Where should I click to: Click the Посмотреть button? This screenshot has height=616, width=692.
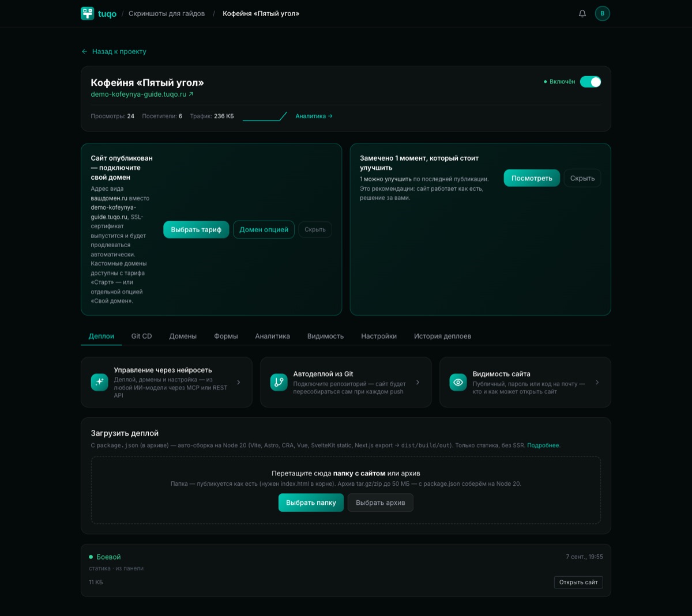coord(532,178)
